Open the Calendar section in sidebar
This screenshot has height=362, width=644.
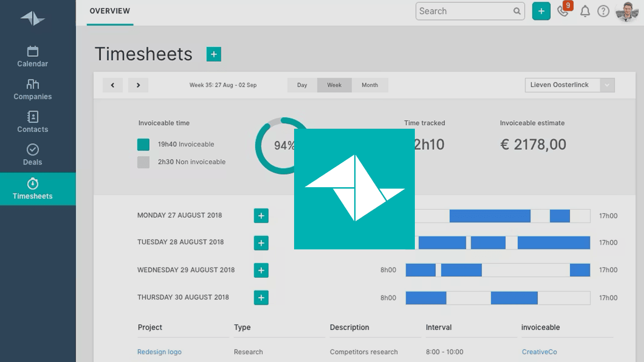click(x=33, y=56)
